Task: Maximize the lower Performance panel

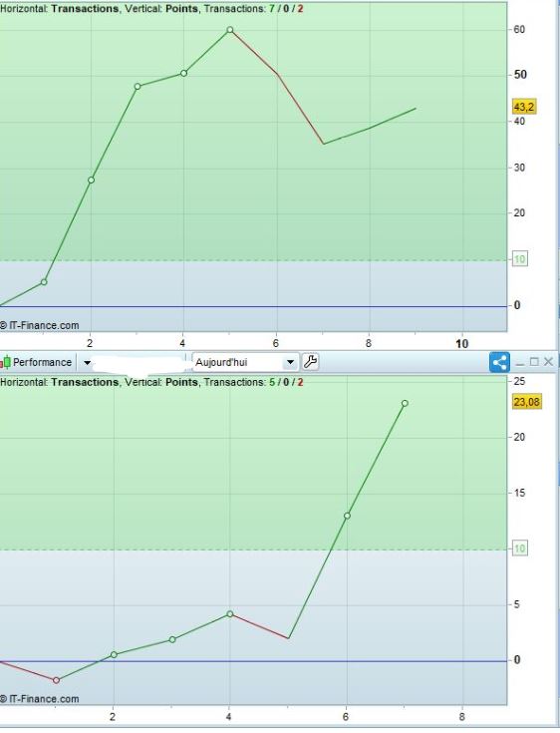Action: click(x=535, y=362)
